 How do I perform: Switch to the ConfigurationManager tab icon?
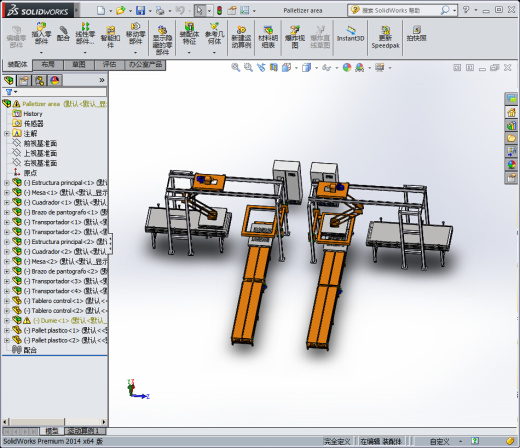pos(39,80)
